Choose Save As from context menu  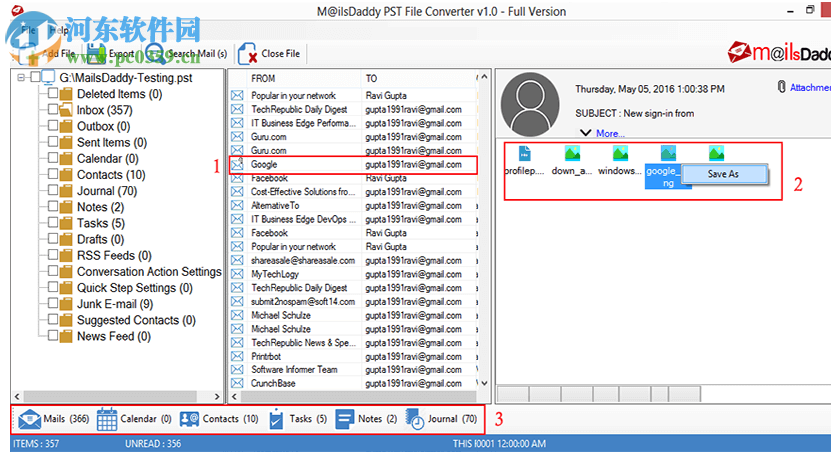723,174
